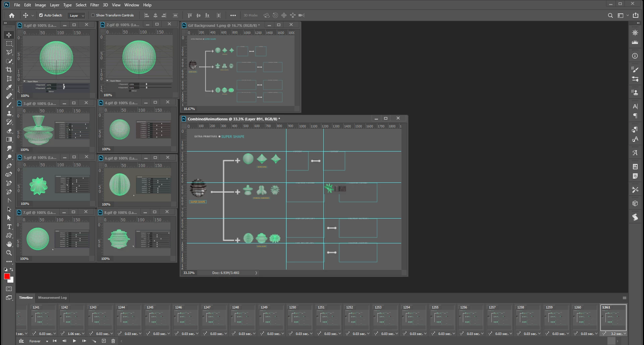
Task: Select the Hand tool
Action: tap(9, 244)
